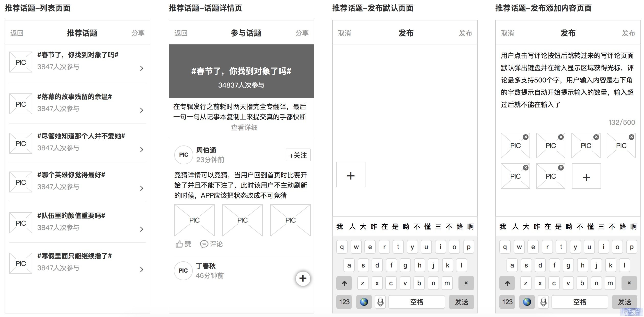Tap 返回 in the 推荐话题 list page
This screenshot has height=317, width=644.
[17, 33]
